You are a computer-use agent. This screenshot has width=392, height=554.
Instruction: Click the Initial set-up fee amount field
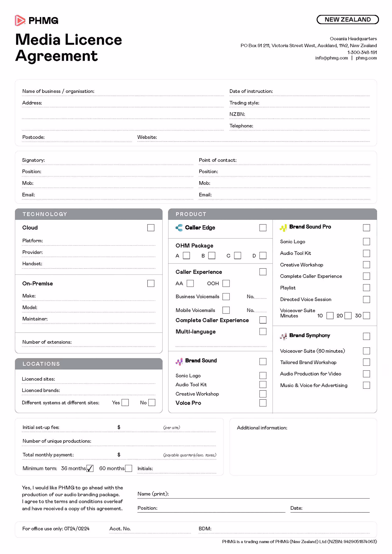click(141, 427)
